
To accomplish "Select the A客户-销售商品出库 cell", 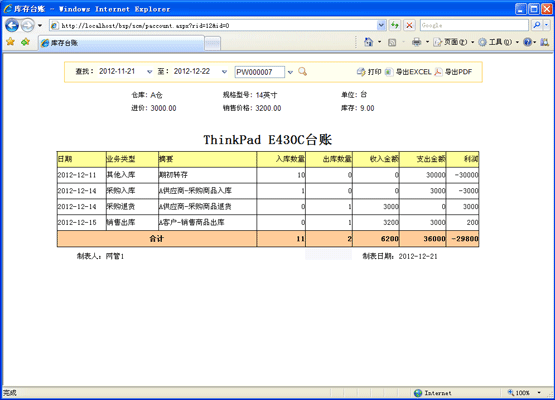I will tap(207, 222).
